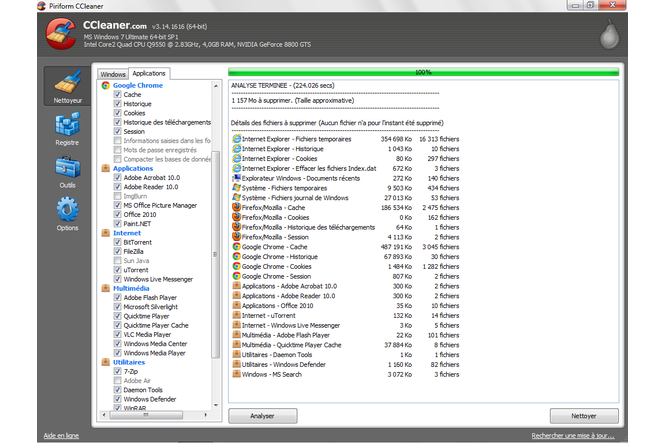The height and width of the screenshot is (443, 664).
Task: Enable the Sun Java checkbox
Action: pyautogui.click(x=118, y=260)
